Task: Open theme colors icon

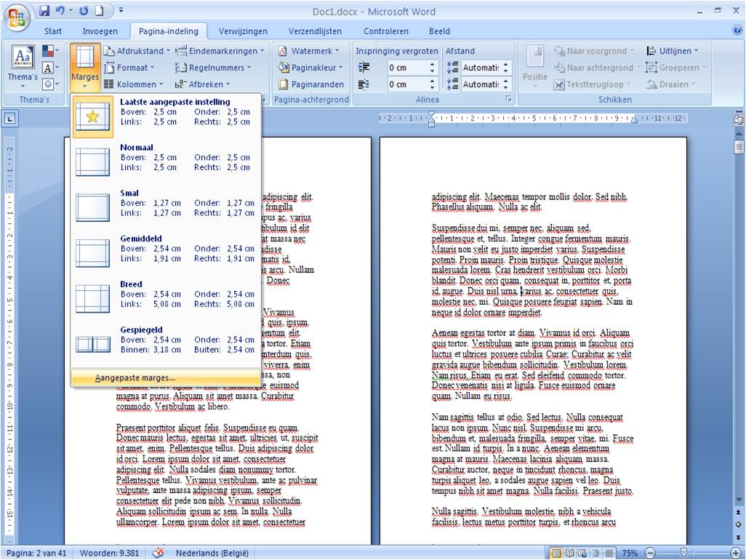Action: [x=50, y=50]
